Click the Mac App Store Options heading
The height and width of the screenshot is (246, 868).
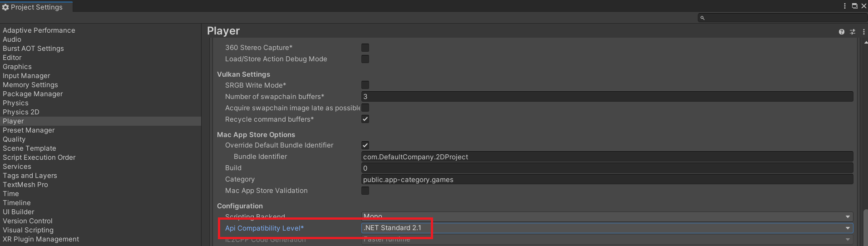(256, 135)
